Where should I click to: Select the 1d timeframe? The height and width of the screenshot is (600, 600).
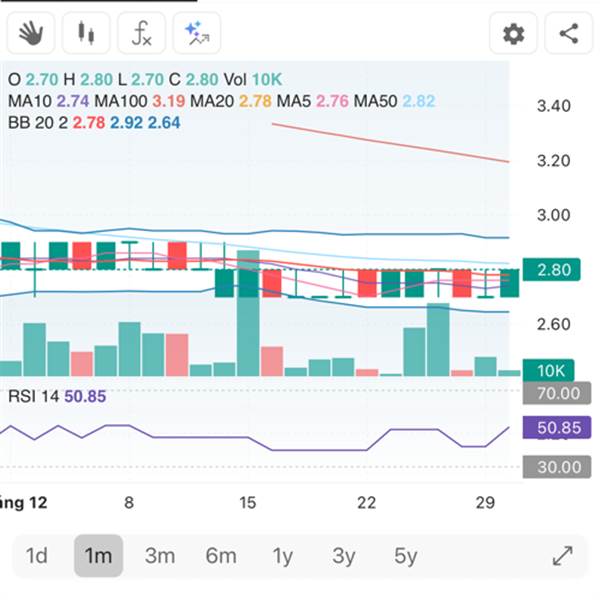pos(37,556)
